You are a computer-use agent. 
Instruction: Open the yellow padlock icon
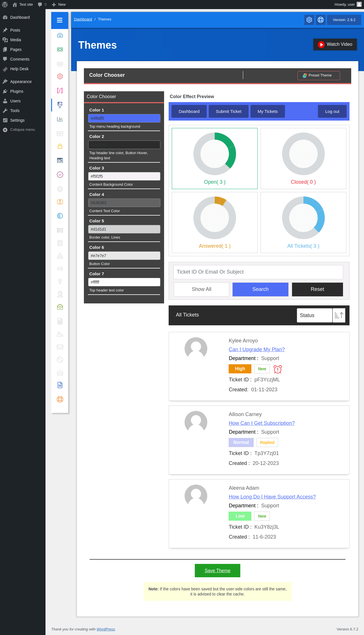click(x=60, y=146)
